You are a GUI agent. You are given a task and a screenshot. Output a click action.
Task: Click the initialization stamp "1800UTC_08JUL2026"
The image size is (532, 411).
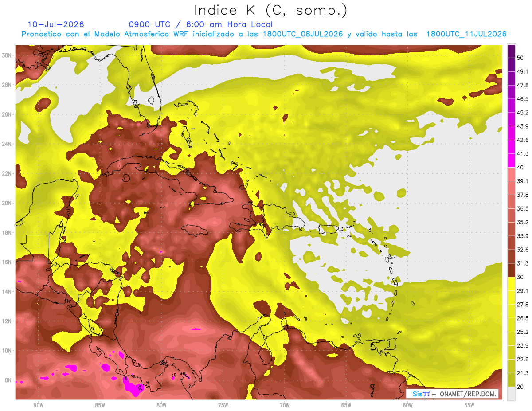(x=303, y=34)
